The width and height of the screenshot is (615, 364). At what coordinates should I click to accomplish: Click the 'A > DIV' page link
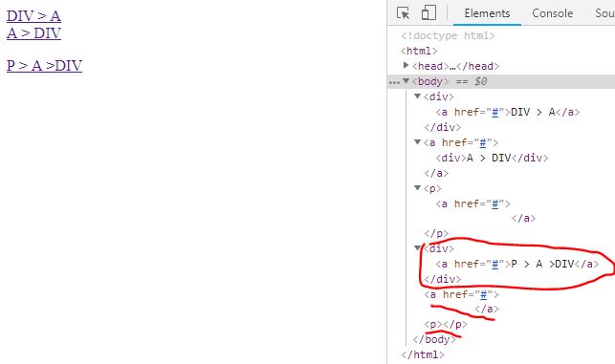click(x=33, y=32)
